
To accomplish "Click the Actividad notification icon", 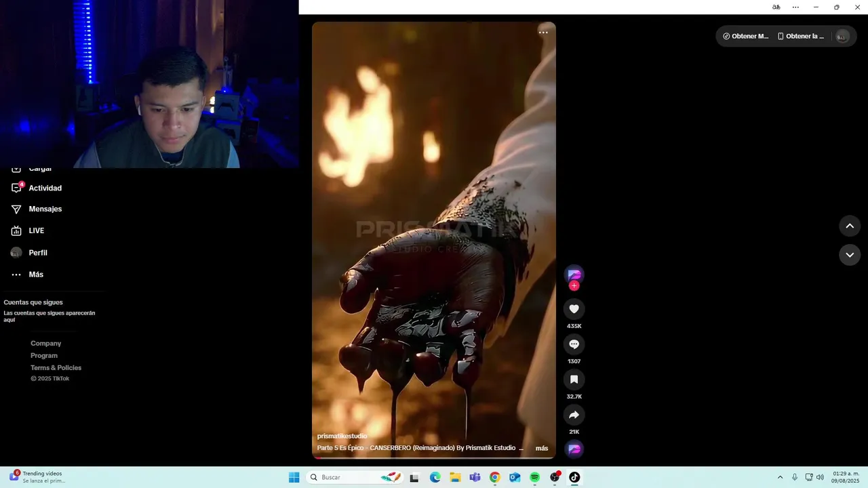I will click(16, 188).
